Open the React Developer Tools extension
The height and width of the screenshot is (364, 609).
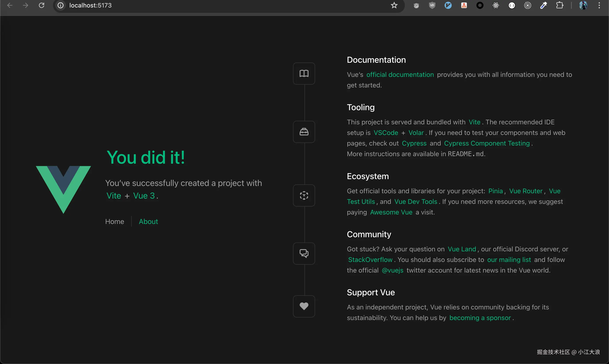pyautogui.click(x=496, y=5)
